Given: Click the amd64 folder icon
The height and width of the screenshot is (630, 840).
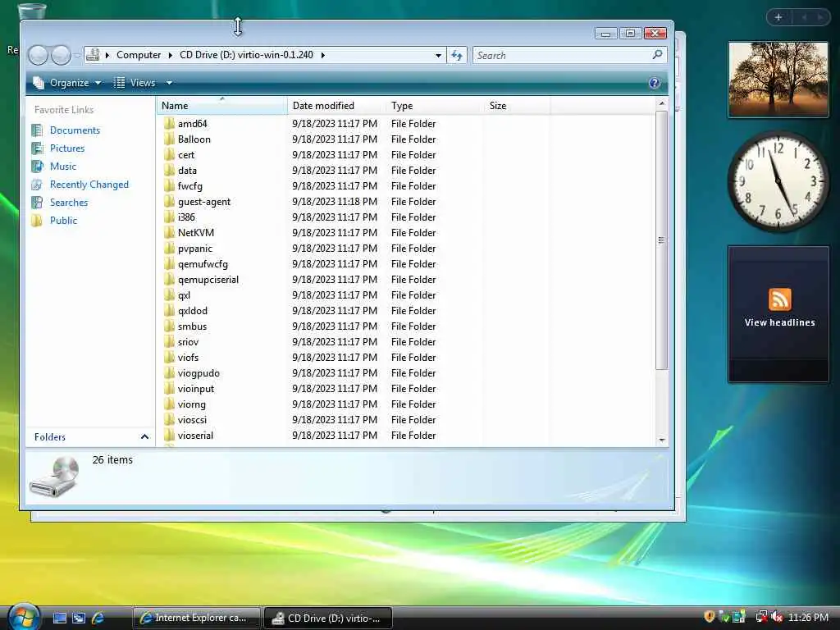Looking at the screenshot, I should click(169, 123).
